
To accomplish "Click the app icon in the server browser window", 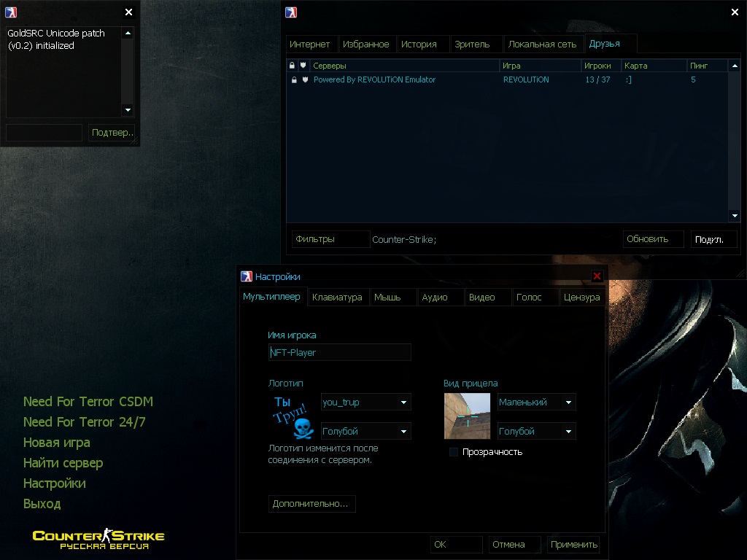I will [x=291, y=12].
